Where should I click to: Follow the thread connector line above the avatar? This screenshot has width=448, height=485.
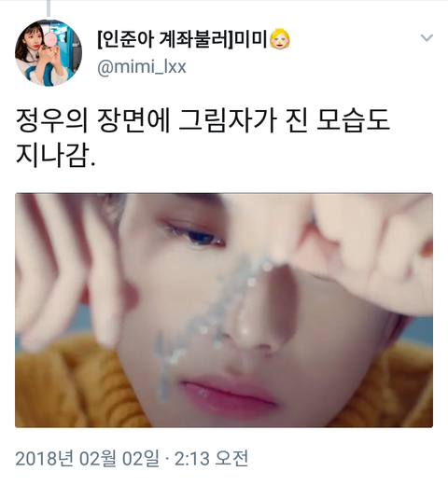49,8
